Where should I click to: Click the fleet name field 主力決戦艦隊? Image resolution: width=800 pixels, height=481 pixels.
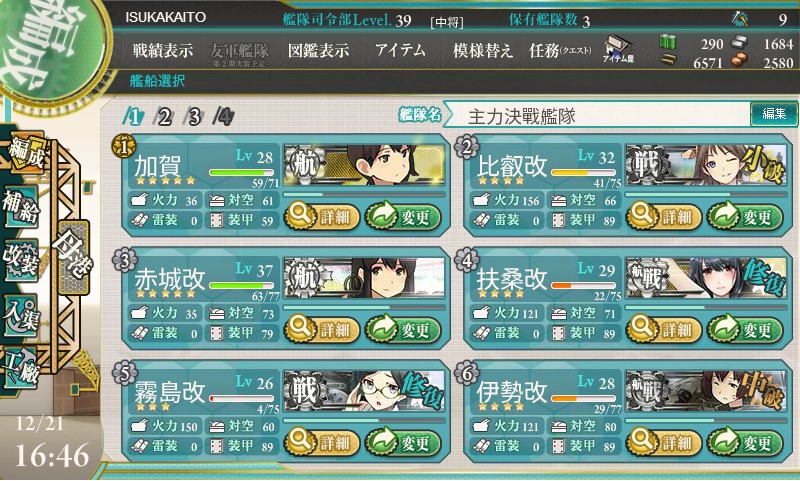[x=599, y=115]
